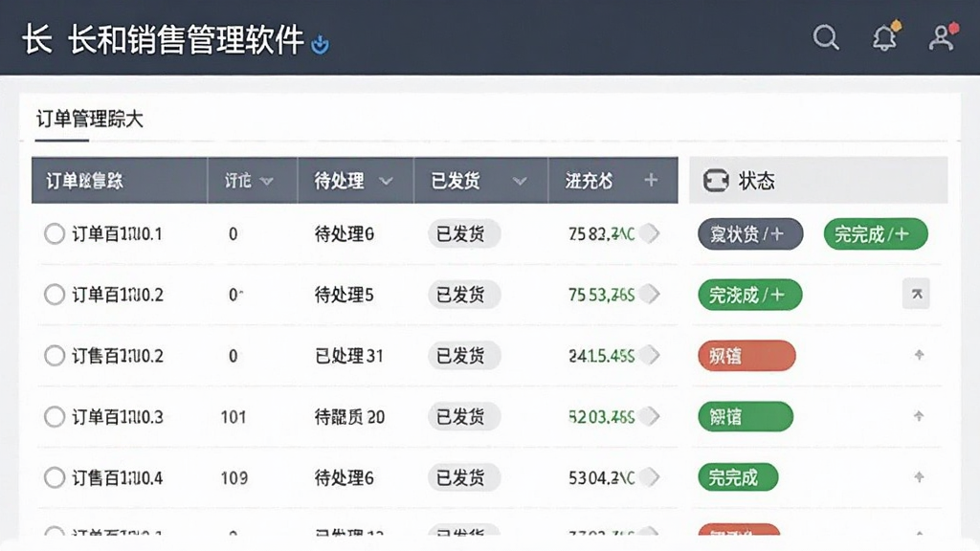Click 已发货 pill in 订单百1110.3 row
The height and width of the screenshot is (551, 980).
coord(464,417)
